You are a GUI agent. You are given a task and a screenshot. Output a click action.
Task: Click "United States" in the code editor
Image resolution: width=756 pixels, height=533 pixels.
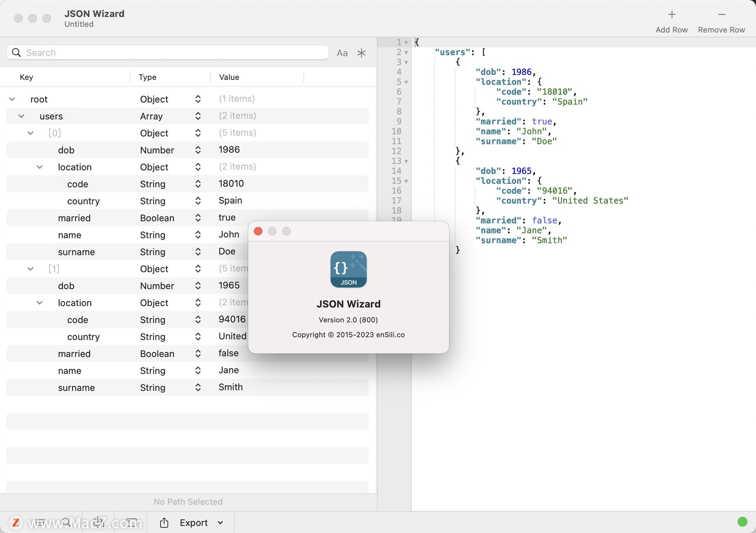point(590,201)
